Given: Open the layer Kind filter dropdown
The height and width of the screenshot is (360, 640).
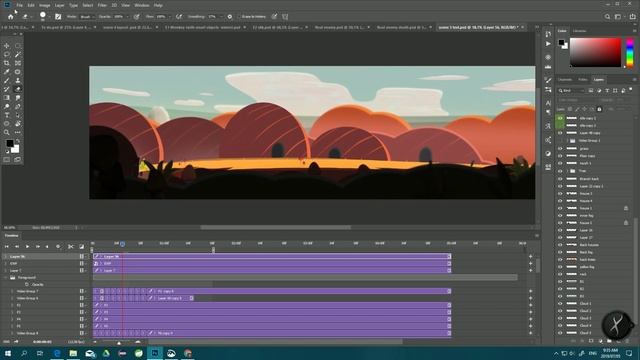Looking at the screenshot, I should [x=571, y=91].
